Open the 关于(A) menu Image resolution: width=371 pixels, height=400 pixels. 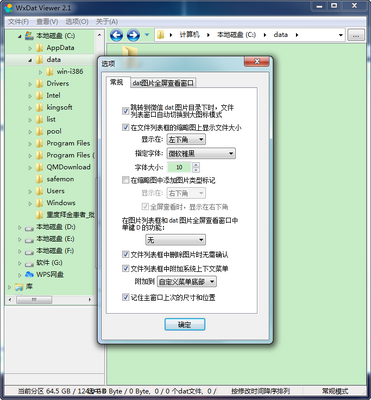[x=107, y=22]
